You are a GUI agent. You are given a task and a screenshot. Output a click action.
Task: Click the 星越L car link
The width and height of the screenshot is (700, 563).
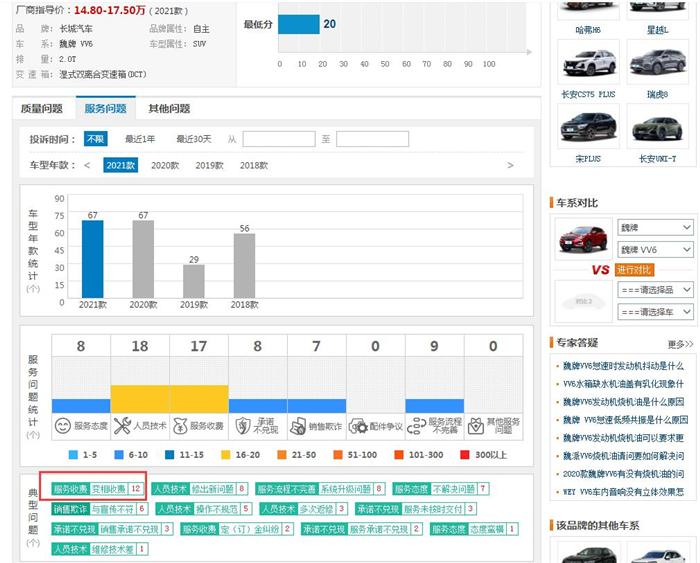[x=658, y=30]
